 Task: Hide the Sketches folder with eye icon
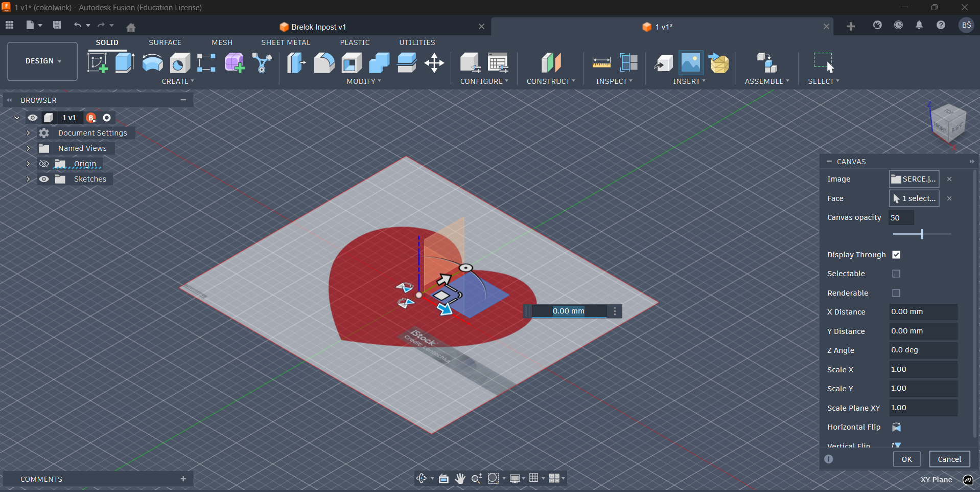pyautogui.click(x=44, y=179)
